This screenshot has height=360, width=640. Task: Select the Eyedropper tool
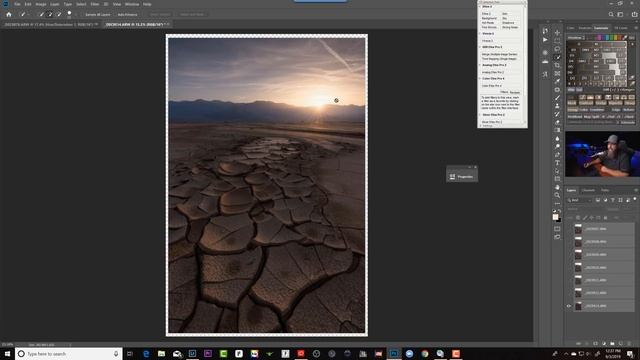[x=557, y=82]
